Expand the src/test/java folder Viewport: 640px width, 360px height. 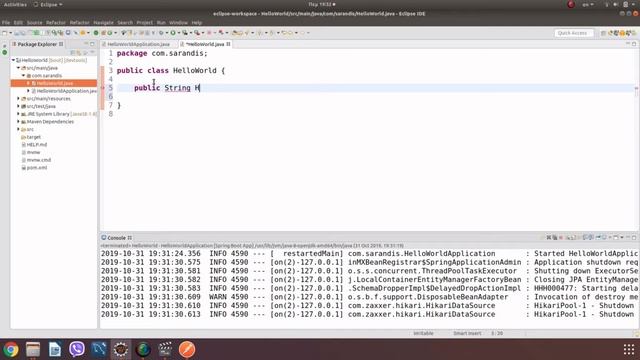coord(18,106)
